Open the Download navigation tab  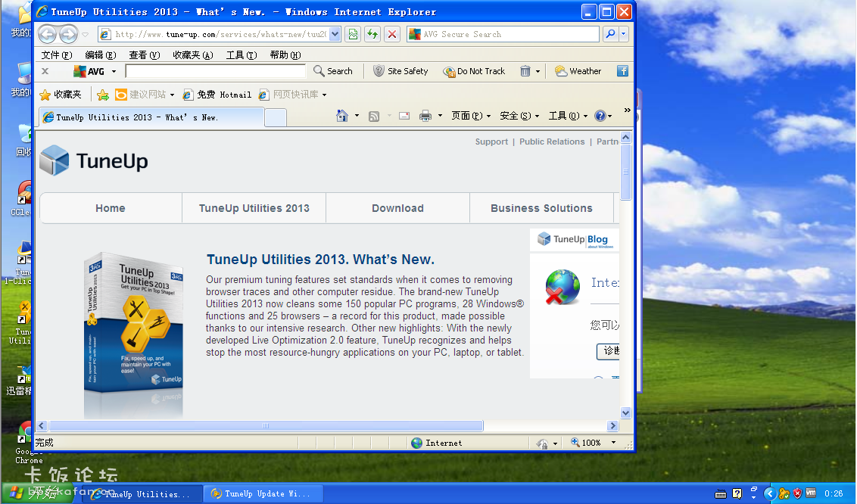coord(398,209)
